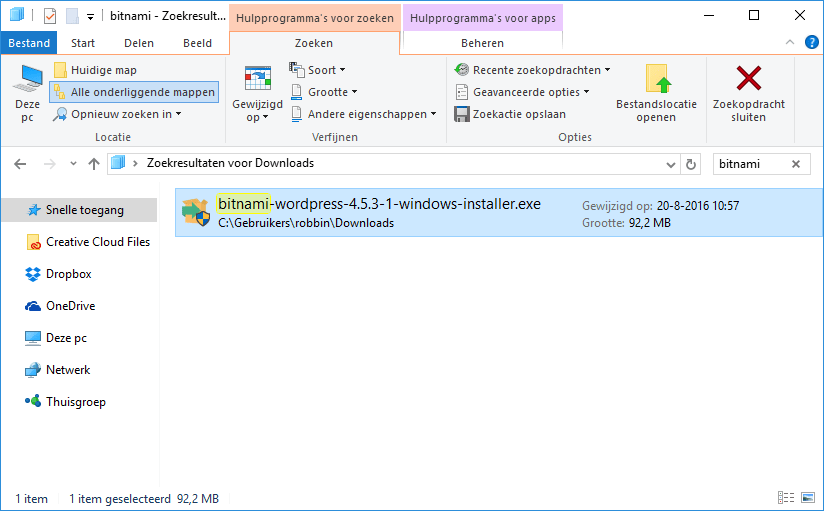This screenshot has height=511, width=824.
Task: Open recent locations dropdown arrow
Action: [x=73, y=164]
